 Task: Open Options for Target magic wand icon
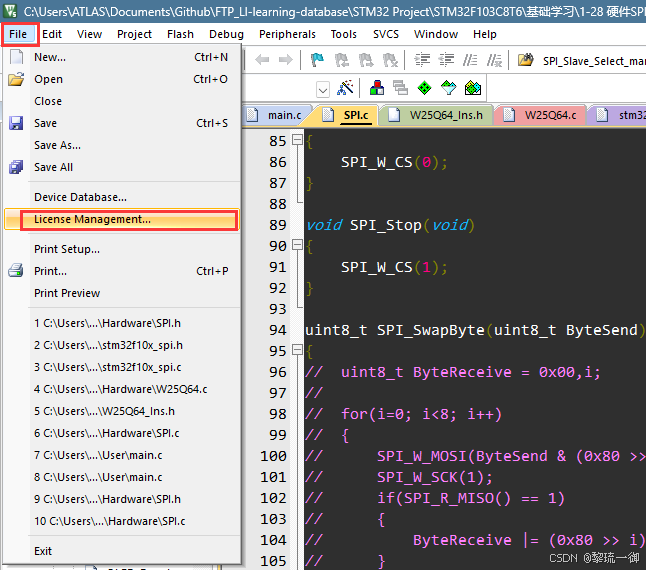click(345, 88)
